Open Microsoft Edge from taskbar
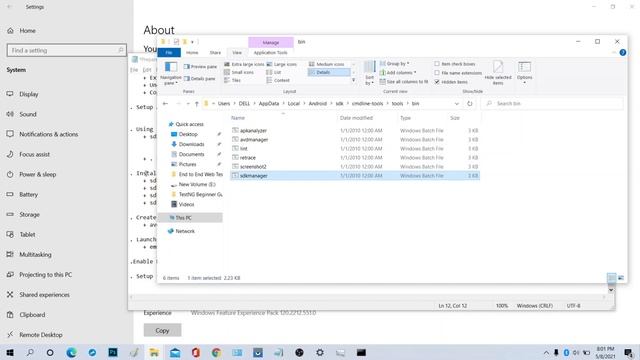The width and height of the screenshot is (640, 360). point(71,352)
